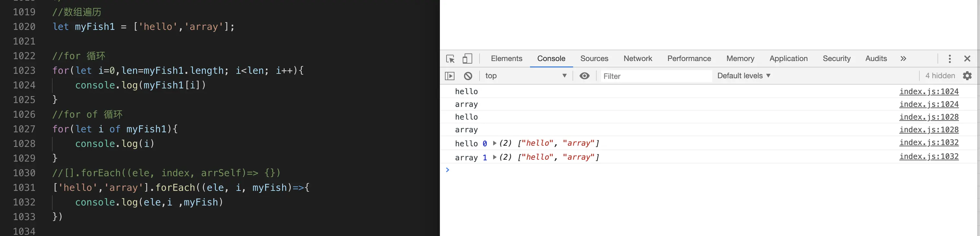The image size is (980, 236).
Task: Open the Audits tab
Action: (876, 59)
